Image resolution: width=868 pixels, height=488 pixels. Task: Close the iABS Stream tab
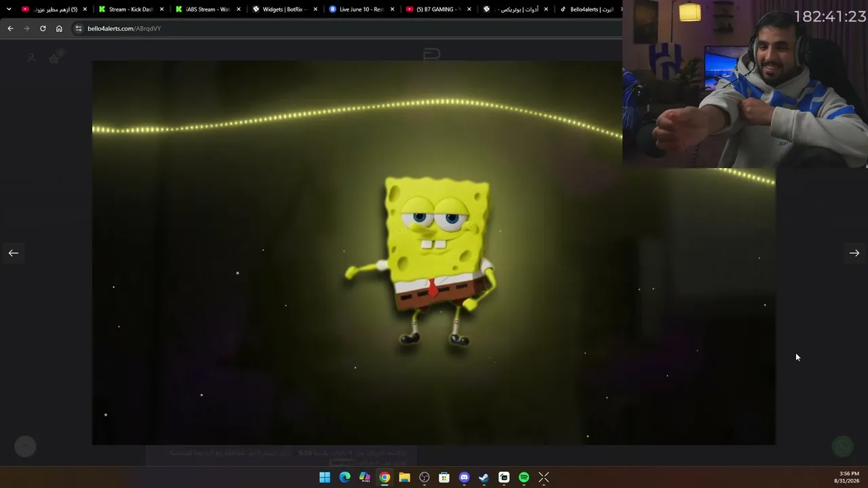tap(239, 9)
